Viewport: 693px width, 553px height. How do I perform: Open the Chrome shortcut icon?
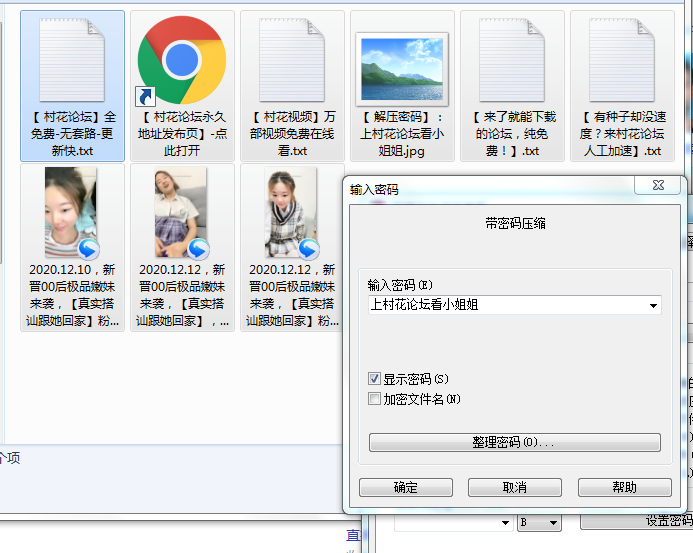[x=181, y=61]
